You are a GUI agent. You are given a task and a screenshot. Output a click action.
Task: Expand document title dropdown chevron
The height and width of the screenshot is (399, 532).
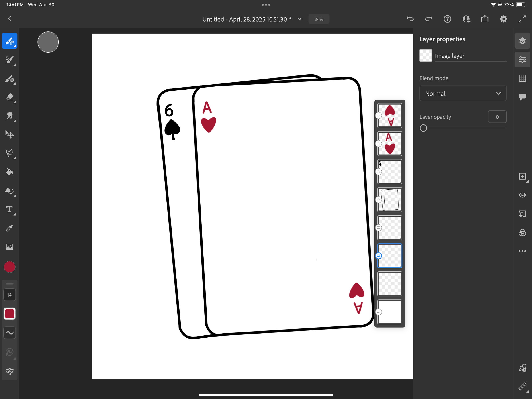pyautogui.click(x=300, y=19)
